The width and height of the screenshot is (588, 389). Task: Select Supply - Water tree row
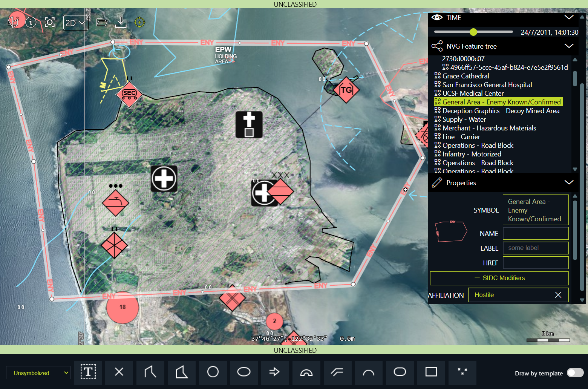click(x=460, y=119)
